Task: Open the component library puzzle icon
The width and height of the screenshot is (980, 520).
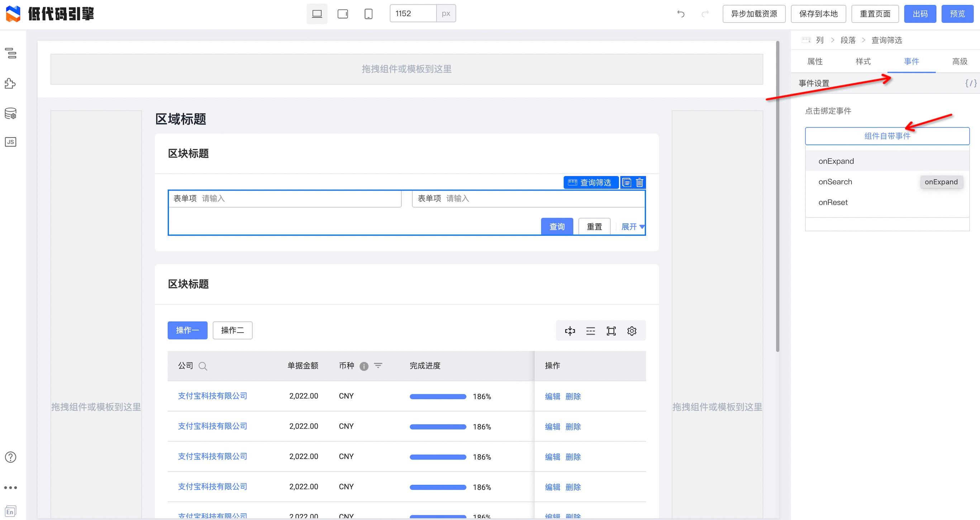Action: (10, 83)
